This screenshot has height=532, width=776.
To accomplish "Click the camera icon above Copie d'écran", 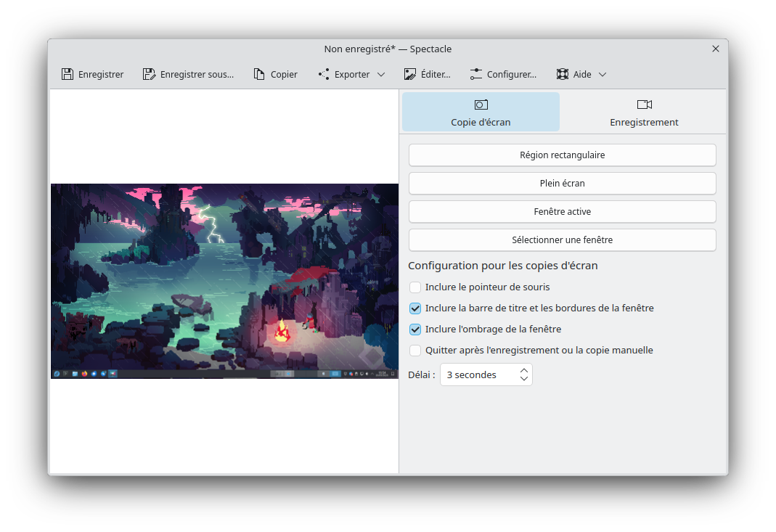I will 481,105.
